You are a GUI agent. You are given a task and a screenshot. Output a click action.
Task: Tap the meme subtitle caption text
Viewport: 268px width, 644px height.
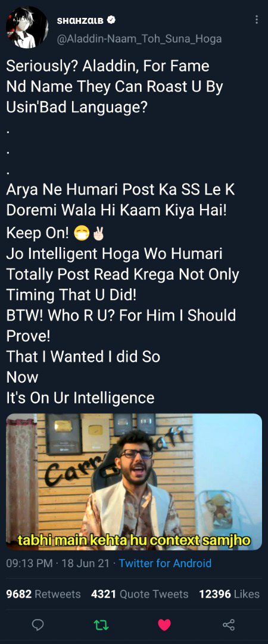point(134,540)
